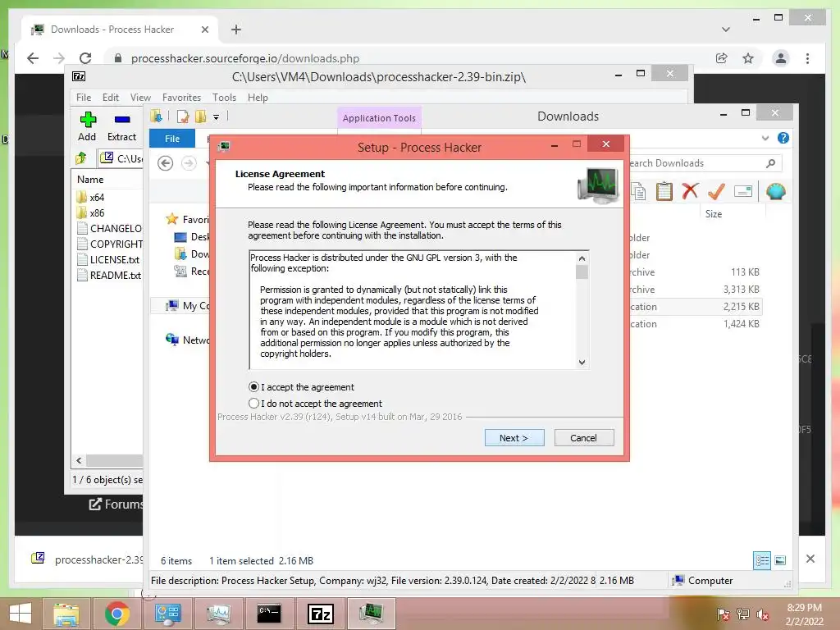The image size is (840, 630).
Task: Select Network in Explorer navigation pane
Action: (188, 340)
